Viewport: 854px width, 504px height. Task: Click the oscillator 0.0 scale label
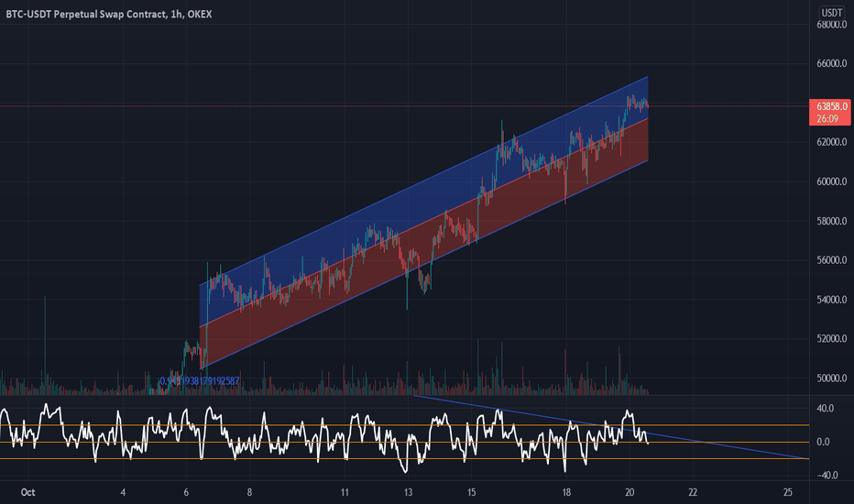(823, 442)
